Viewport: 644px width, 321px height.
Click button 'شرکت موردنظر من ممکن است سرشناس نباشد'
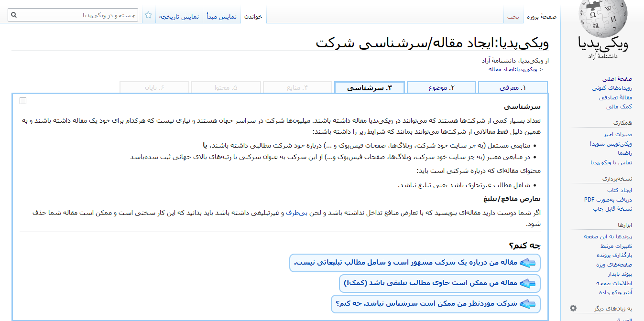click(x=436, y=304)
